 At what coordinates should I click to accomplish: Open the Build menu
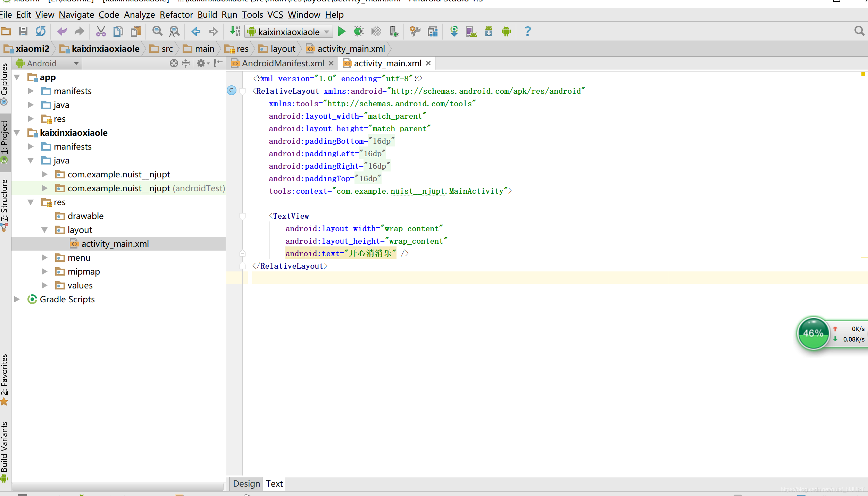tap(207, 15)
